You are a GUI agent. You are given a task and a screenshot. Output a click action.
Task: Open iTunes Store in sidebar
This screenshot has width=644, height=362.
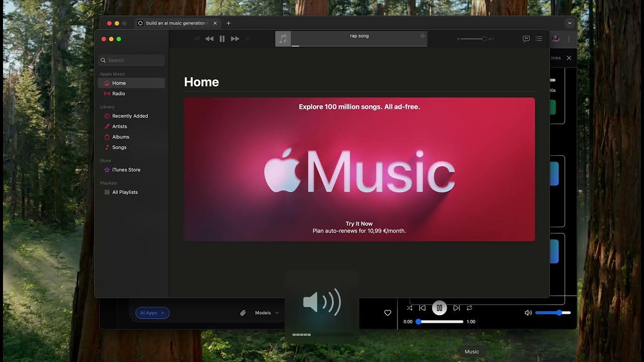pos(132,169)
